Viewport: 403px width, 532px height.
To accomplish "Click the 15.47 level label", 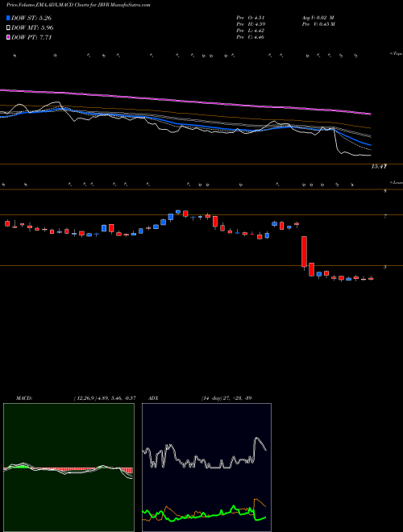I will (x=379, y=167).
